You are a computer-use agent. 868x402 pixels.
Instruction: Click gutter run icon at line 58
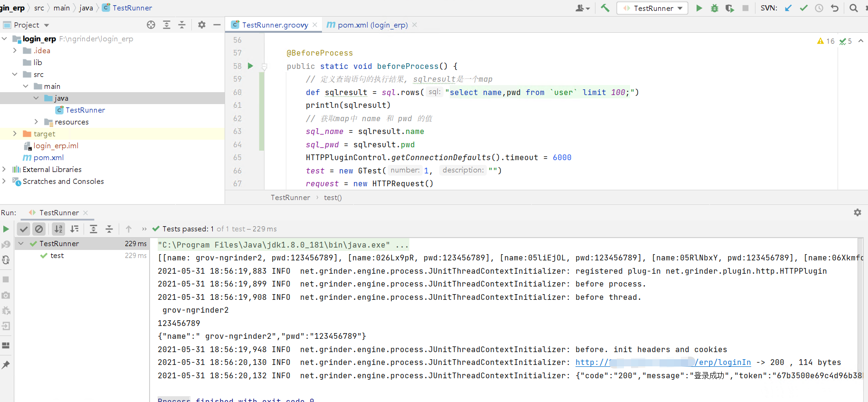pos(250,66)
